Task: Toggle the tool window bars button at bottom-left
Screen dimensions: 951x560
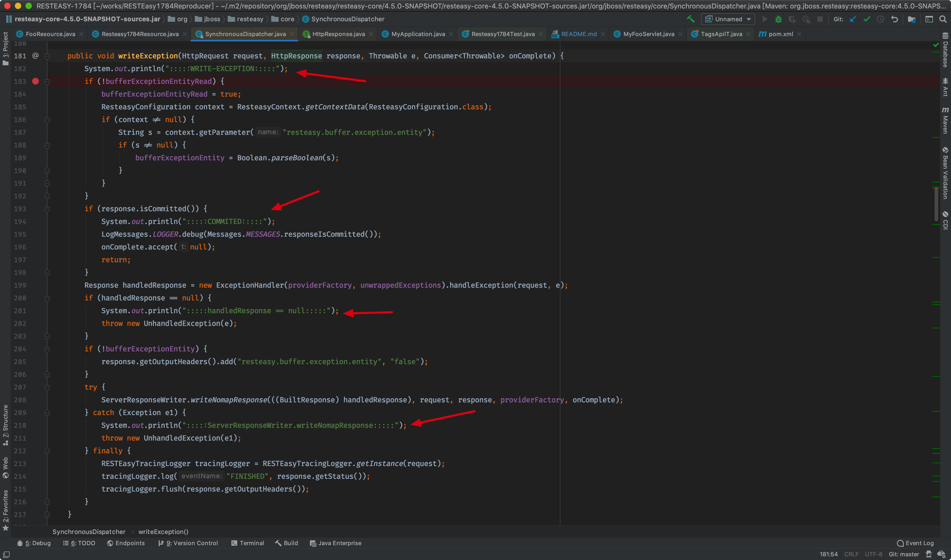Action: point(6,554)
